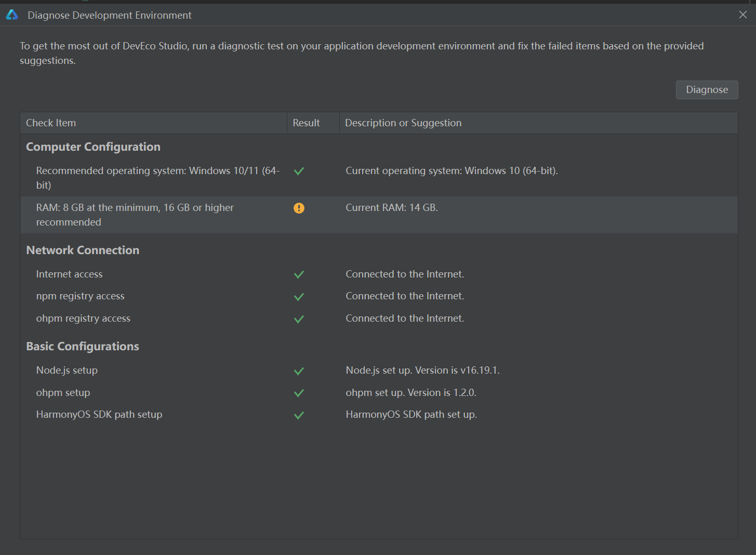Click the Computer Configuration section heading
This screenshot has height=555, width=756.
93,147
